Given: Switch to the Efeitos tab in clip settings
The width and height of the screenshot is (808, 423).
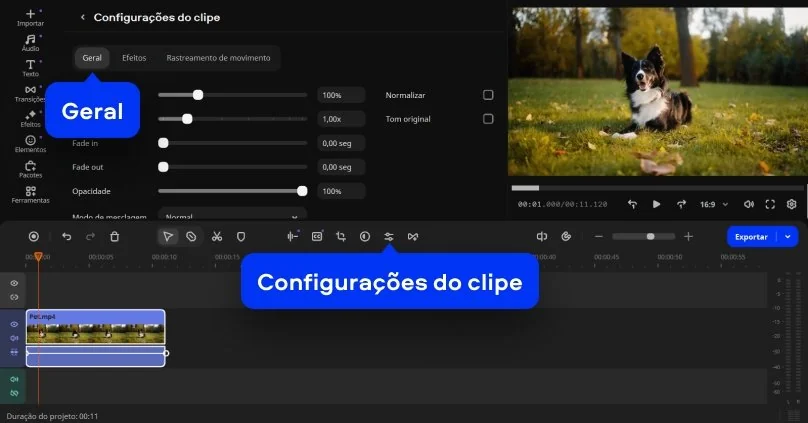Looking at the screenshot, I should click(134, 58).
